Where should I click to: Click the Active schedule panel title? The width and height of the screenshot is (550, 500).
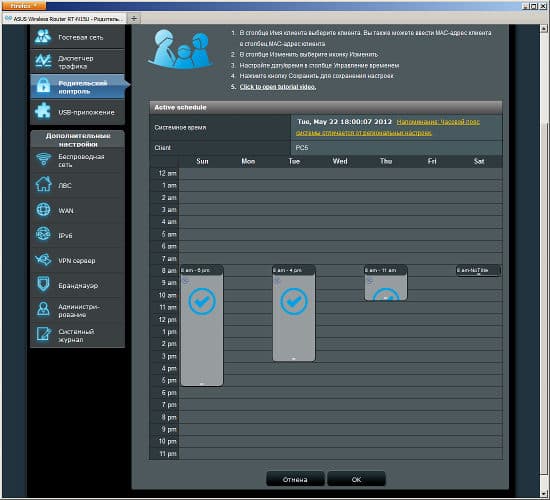tap(180, 107)
